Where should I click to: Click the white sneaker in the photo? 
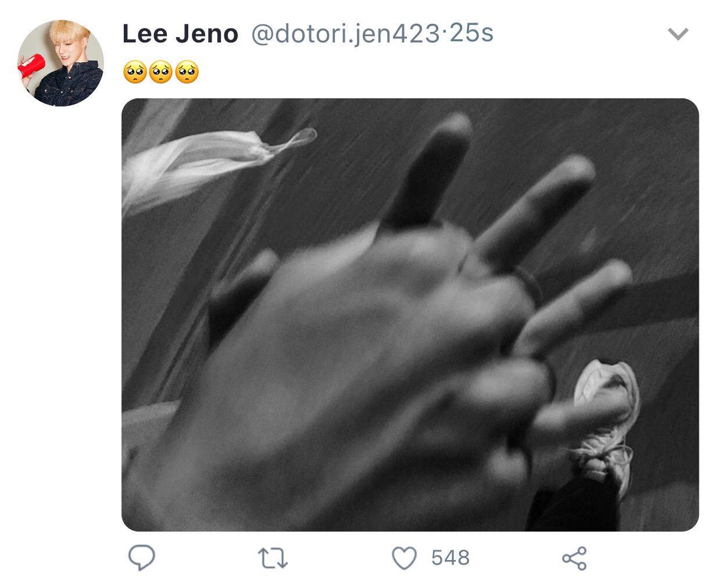[605, 425]
